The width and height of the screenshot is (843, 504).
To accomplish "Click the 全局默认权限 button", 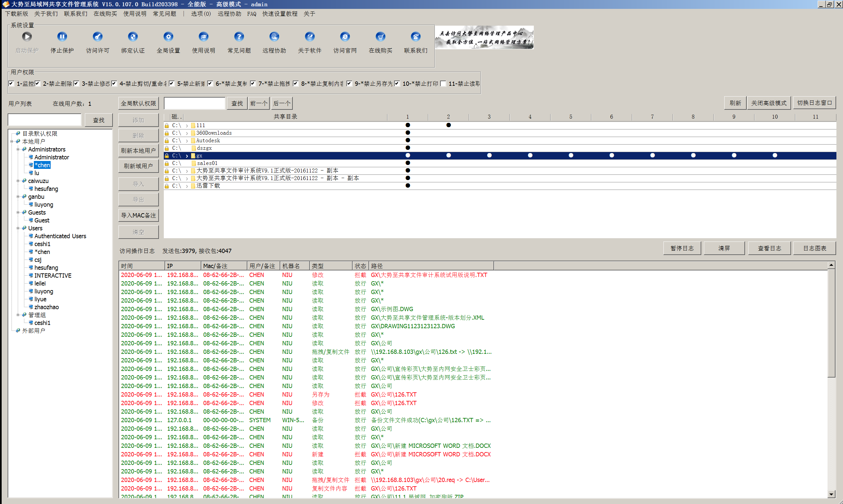I will click(138, 103).
